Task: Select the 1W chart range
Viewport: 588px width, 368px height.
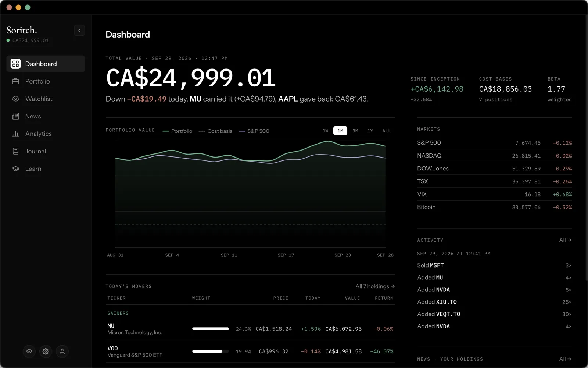Action: tap(325, 131)
